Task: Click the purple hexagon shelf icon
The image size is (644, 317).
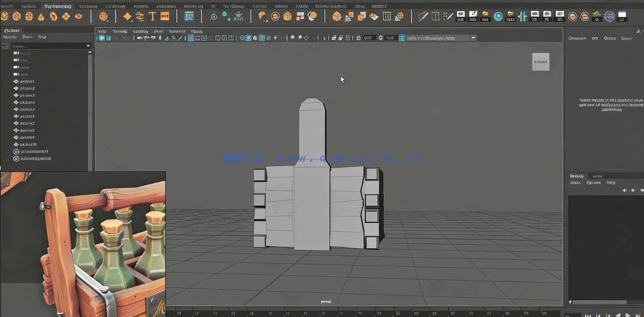Action: tap(609, 17)
